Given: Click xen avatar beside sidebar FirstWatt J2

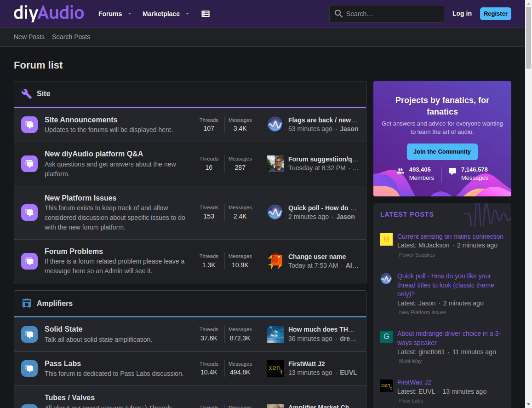Looking at the screenshot, I should coord(386,385).
